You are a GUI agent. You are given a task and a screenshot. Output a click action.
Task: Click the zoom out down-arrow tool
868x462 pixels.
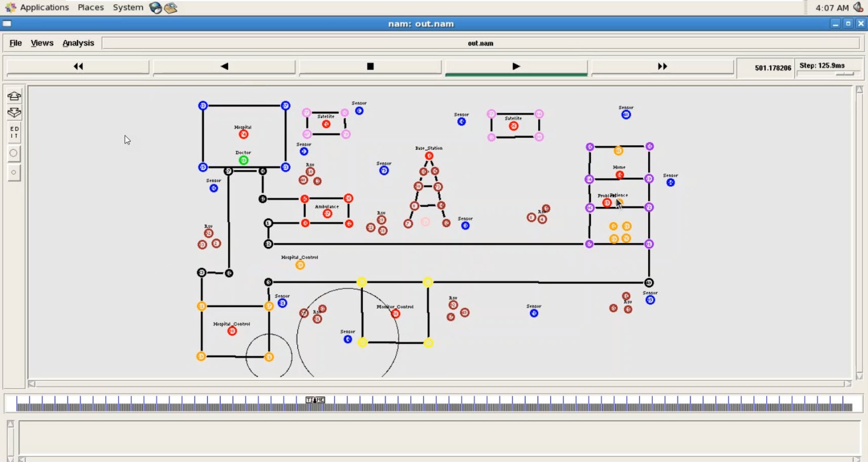pyautogui.click(x=14, y=113)
